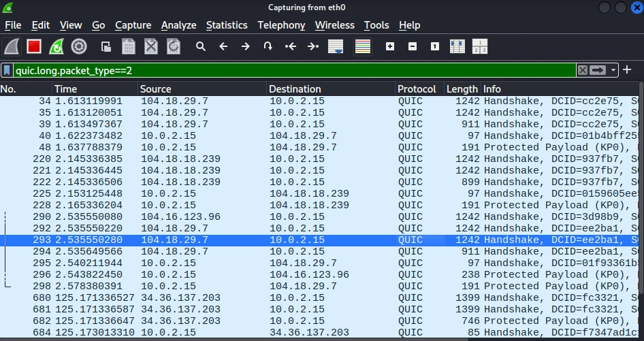This screenshot has width=644, height=341.
Task: Jump to the last packet icon
Action: coord(313,46)
